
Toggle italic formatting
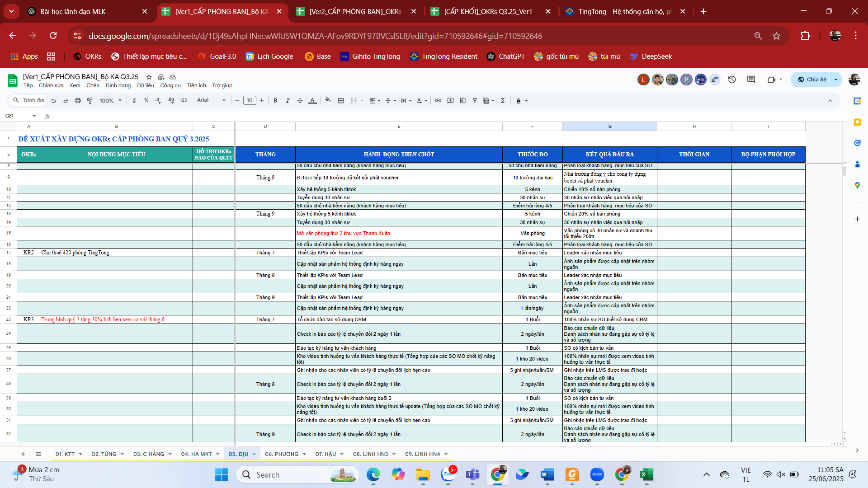[288, 100]
